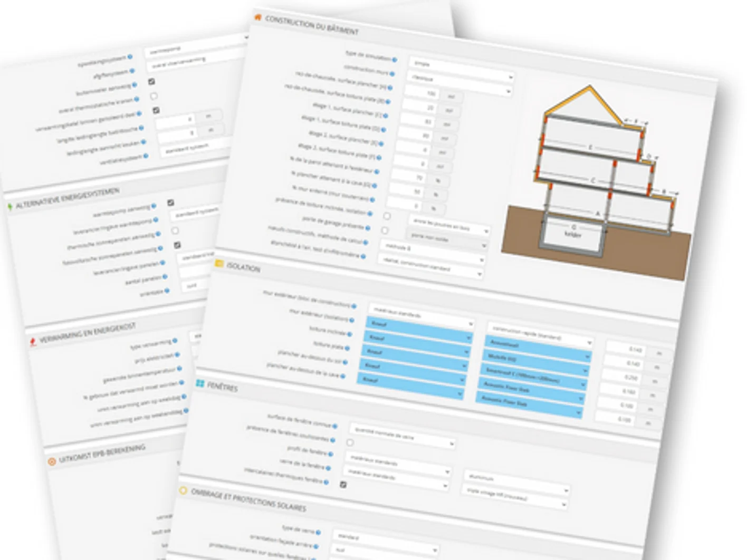Uncheck intercalaires thermiques fenêtre checkbox
The width and height of the screenshot is (747, 560).
click(343, 485)
